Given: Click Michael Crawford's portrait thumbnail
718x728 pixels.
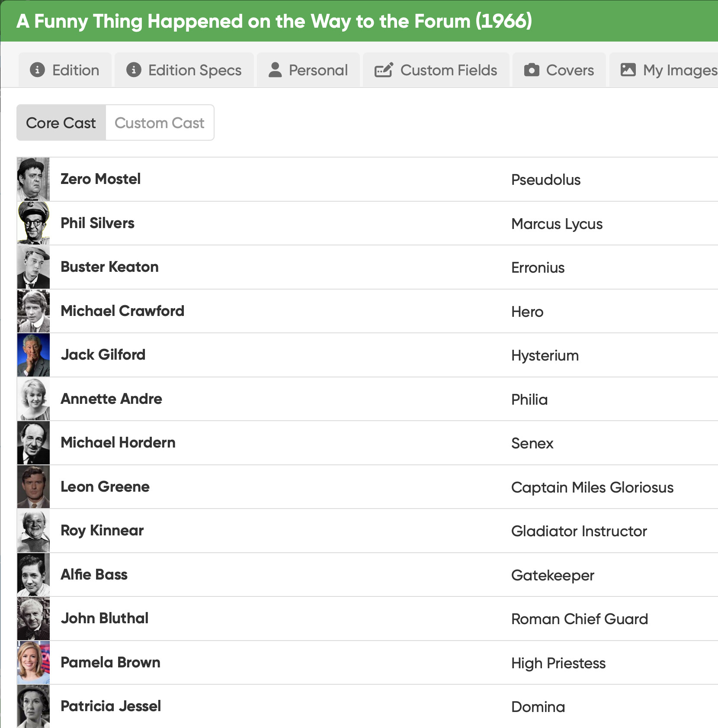Looking at the screenshot, I should click(33, 311).
